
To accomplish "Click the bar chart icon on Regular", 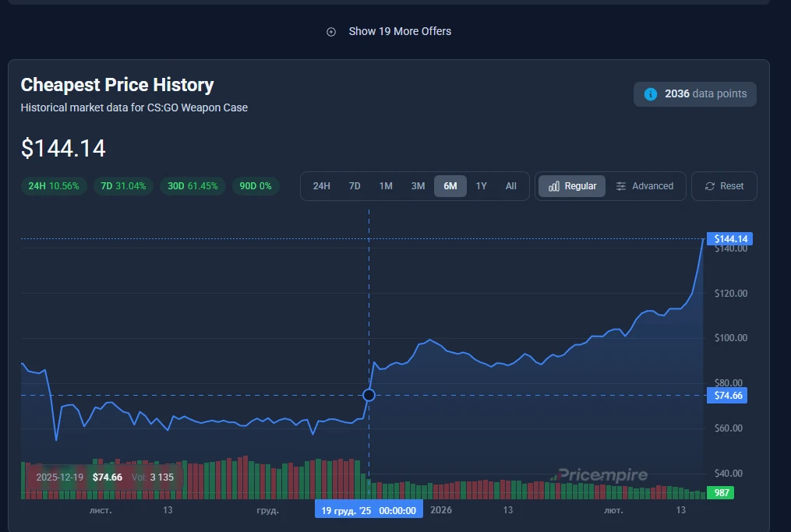I will tap(554, 186).
